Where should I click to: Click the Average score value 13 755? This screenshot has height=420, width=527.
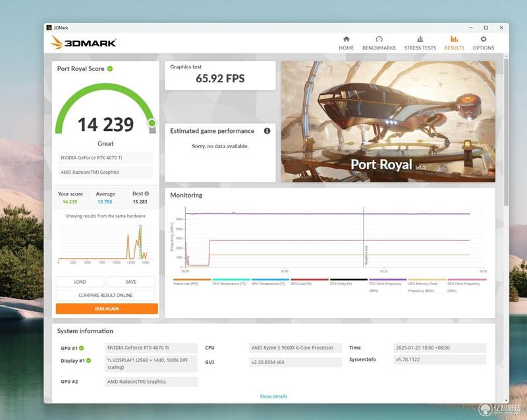(x=105, y=202)
